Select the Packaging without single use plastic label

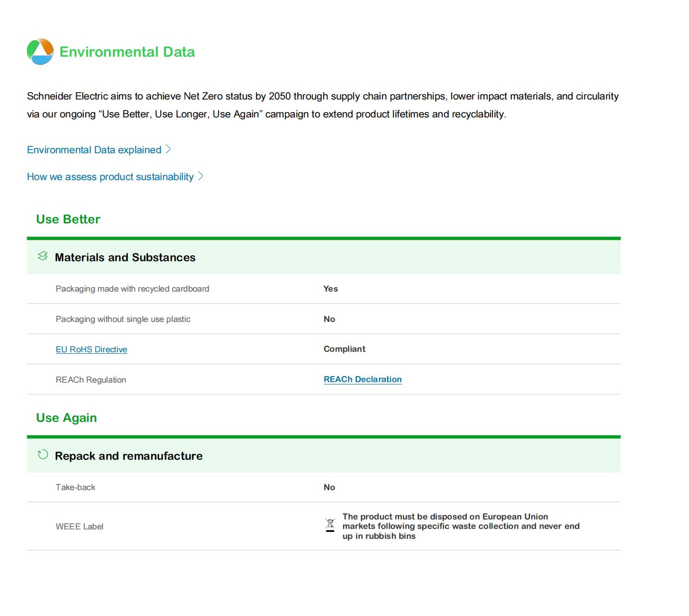point(123,319)
